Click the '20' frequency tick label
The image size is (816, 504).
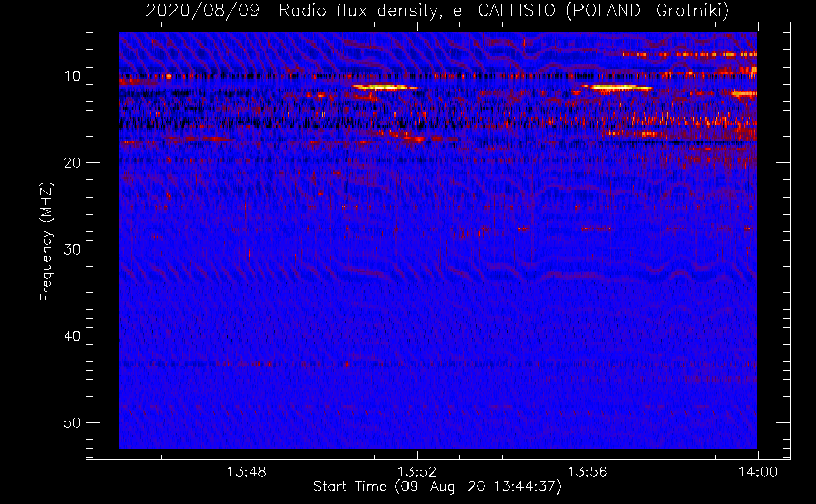[73, 163]
